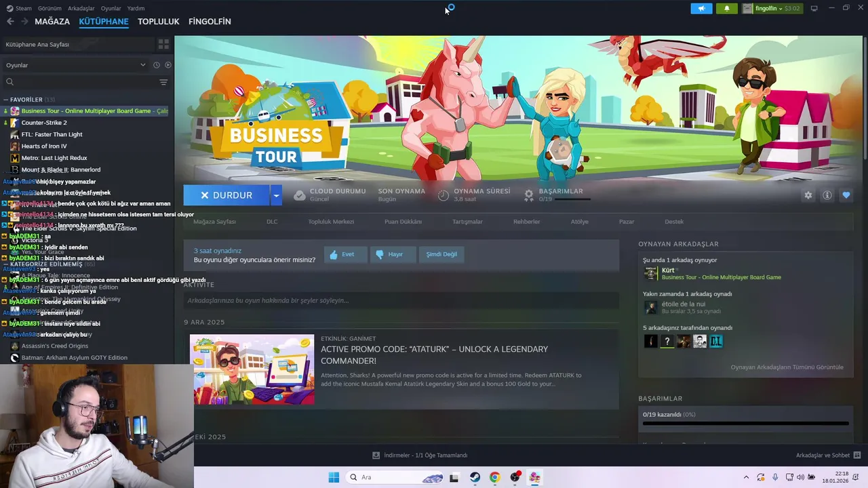The width and height of the screenshot is (868, 488).
Task: Click the Windows taskbar search box
Action: [x=395, y=477]
